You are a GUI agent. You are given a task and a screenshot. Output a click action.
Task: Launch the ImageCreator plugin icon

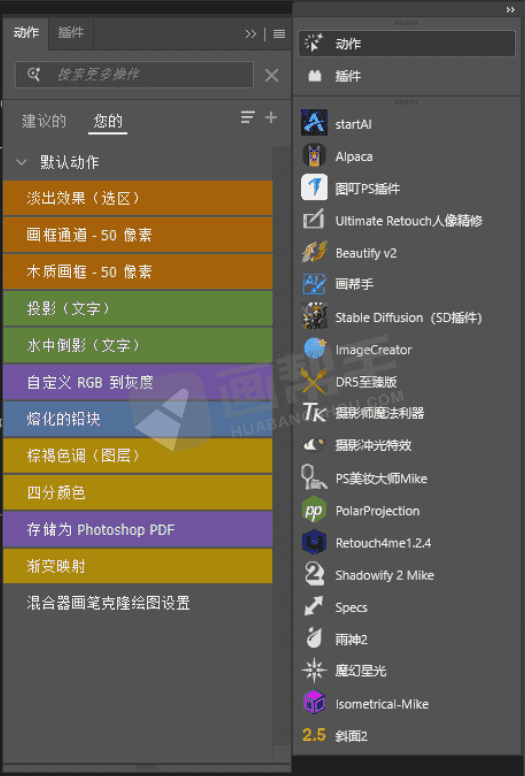click(x=314, y=349)
